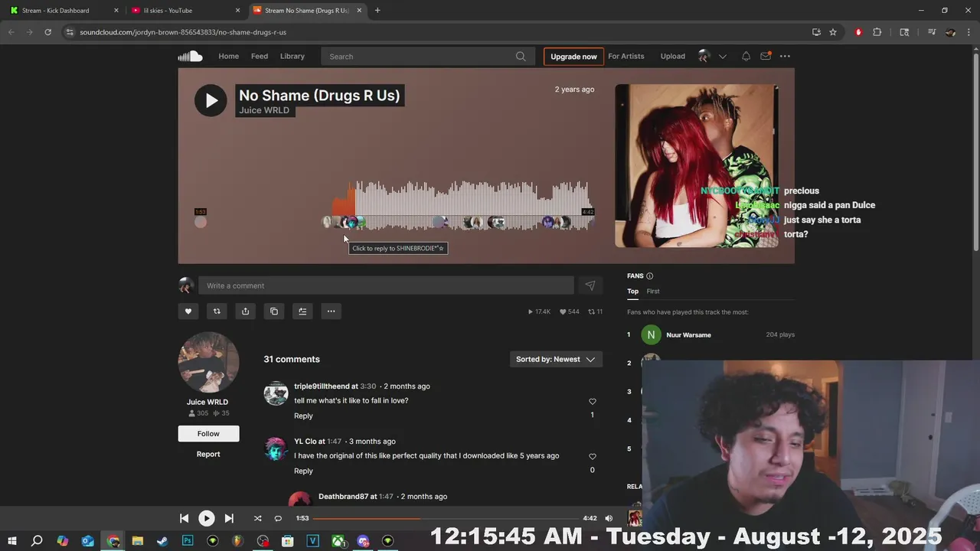Reply to YL Cio's comment
Viewport: 980px width, 551px height.
[303, 471]
